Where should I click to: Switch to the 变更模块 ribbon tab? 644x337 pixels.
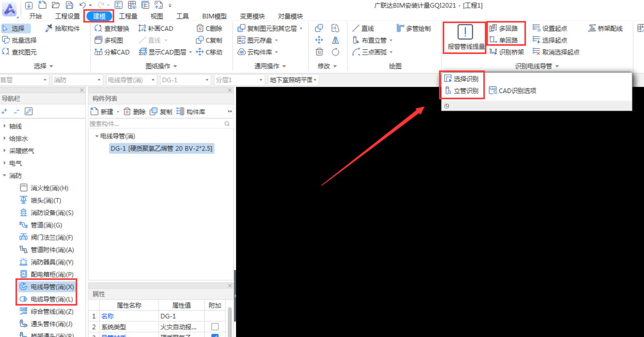point(253,16)
